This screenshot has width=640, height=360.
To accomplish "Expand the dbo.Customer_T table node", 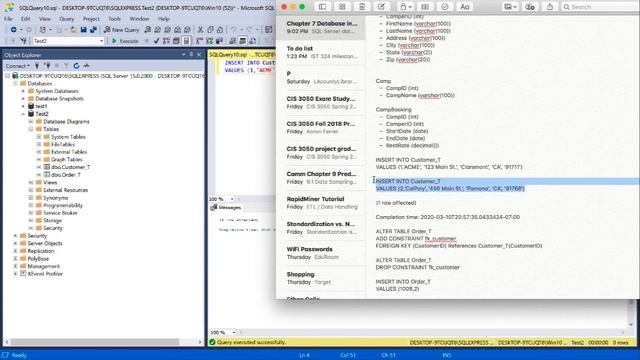I will (39, 167).
